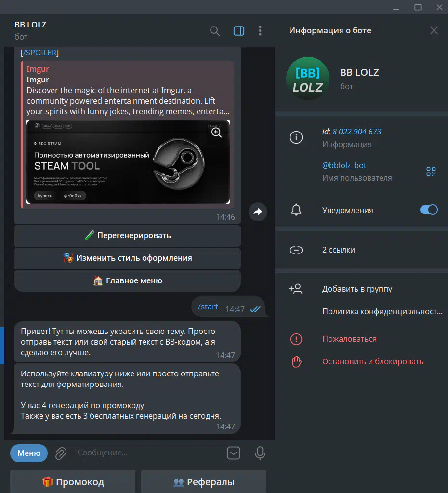Select Главное меню inline button
The image size is (448, 493).
[x=127, y=281]
